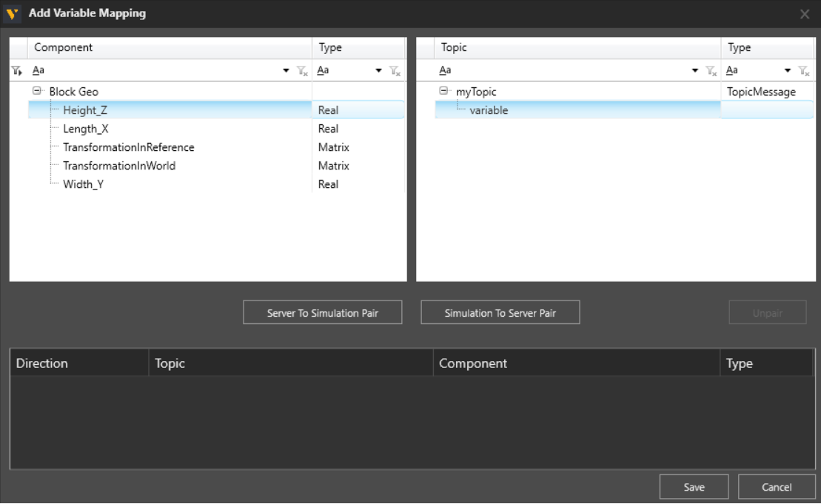This screenshot has height=504, width=821.
Task: Collapse the Block Geo tree node
Action: pos(36,92)
